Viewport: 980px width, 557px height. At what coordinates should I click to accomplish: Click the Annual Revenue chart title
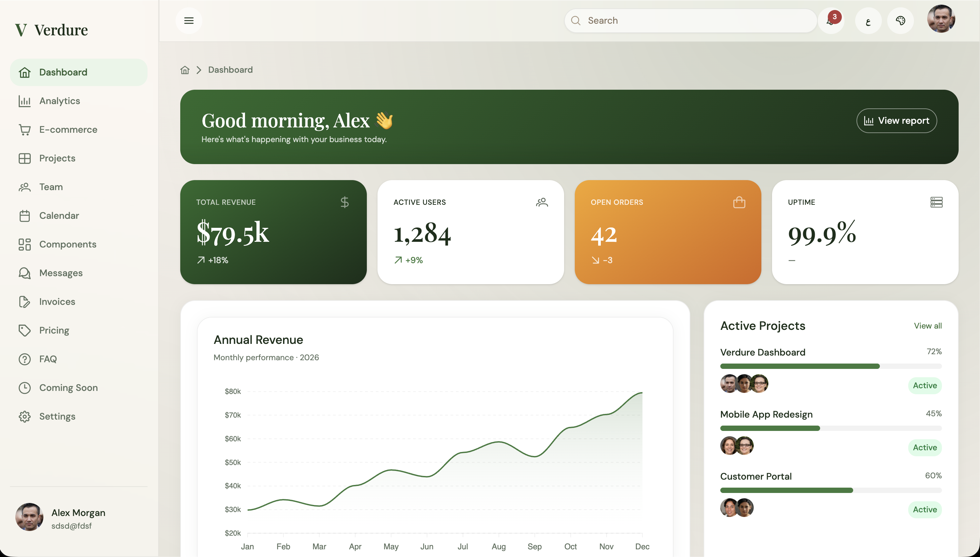(x=258, y=340)
